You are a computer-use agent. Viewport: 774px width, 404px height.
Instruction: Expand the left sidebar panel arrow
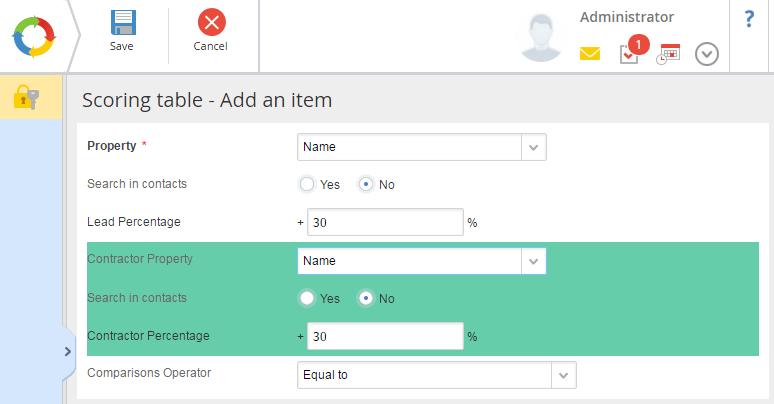pyautogui.click(x=68, y=352)
